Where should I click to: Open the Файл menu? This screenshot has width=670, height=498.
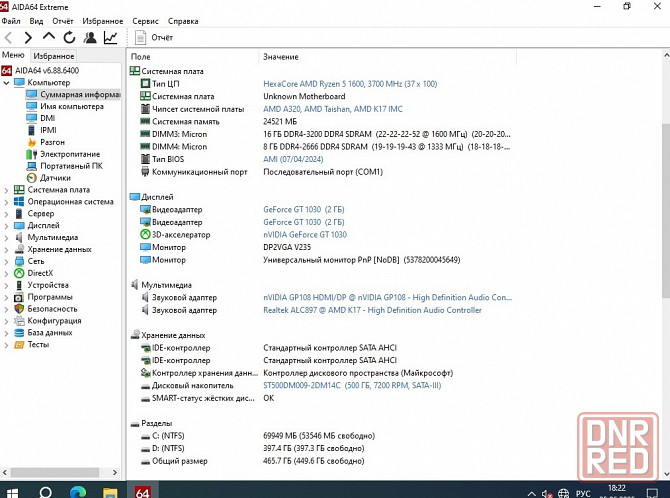[11, 21]
